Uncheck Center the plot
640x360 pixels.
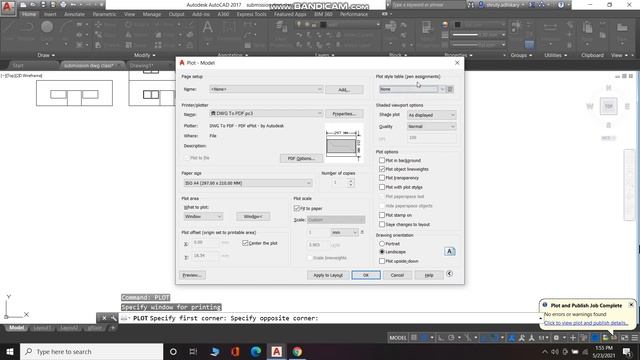tap(245, 243)
